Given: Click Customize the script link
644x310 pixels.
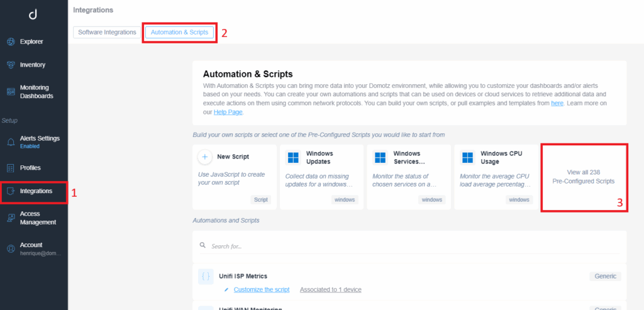Looking at the screenshot, I should pos(261,289).
